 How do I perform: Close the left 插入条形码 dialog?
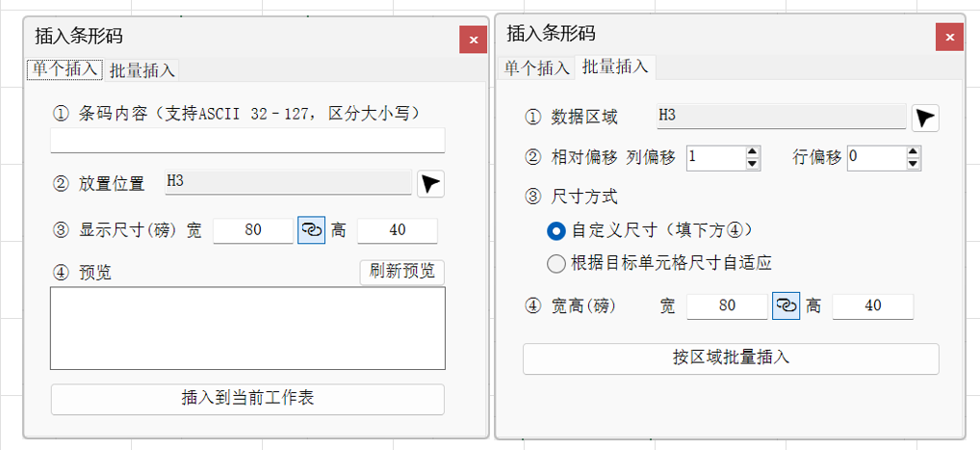[473, 40]
